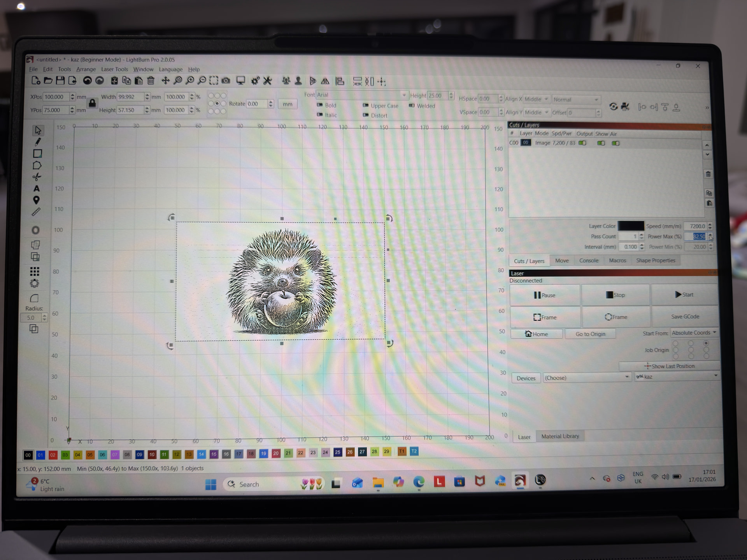Select the Edit Nodes pencil tool

[37, 142]
